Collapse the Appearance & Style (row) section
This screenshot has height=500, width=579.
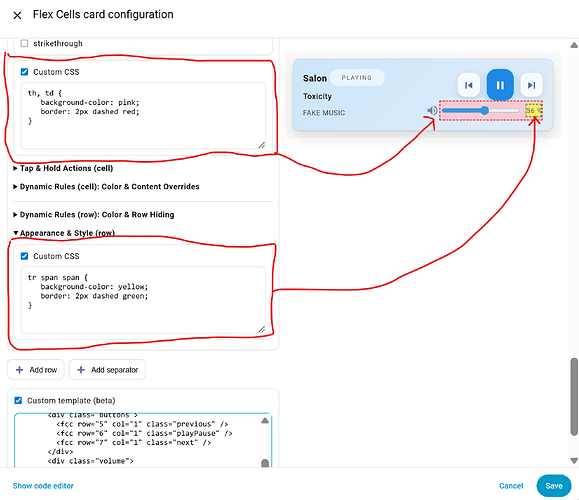64,233
